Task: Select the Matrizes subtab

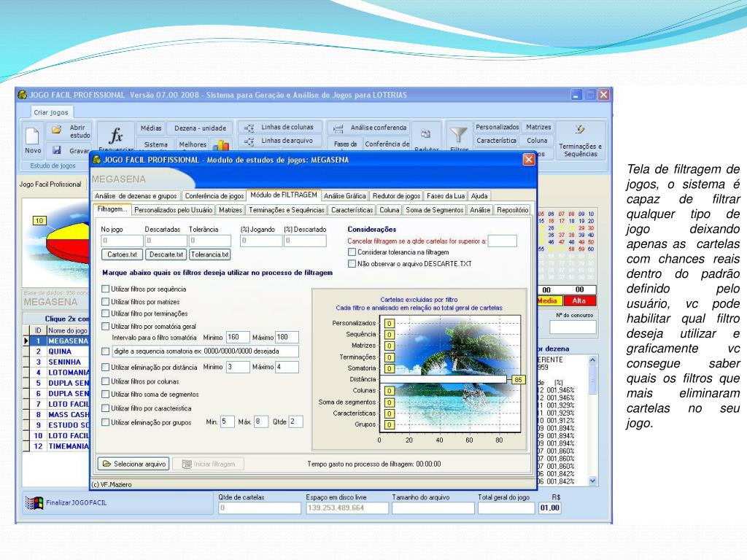Action: 231,210
